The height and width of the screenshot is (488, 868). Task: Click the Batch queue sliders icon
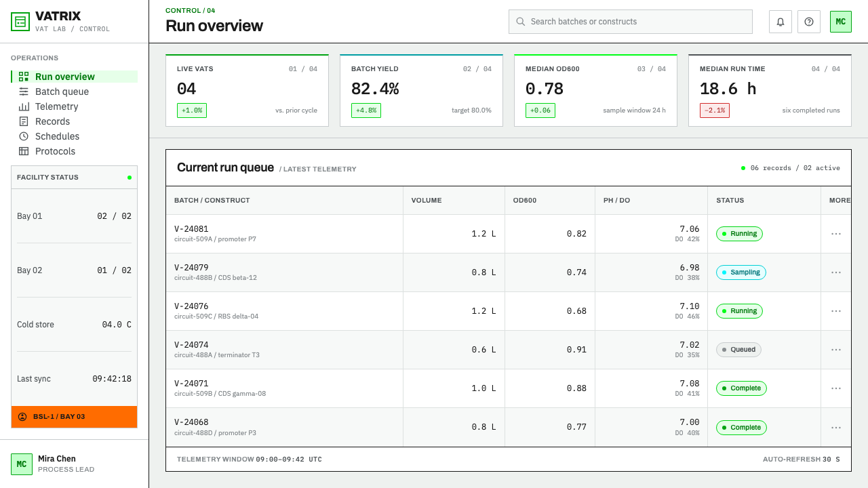(x=24, y=91)
